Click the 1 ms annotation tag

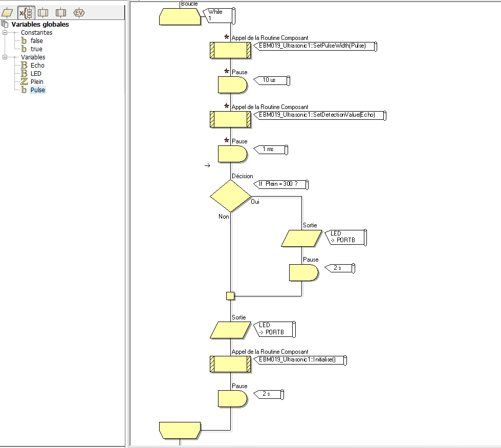click(x=271, y=150)
